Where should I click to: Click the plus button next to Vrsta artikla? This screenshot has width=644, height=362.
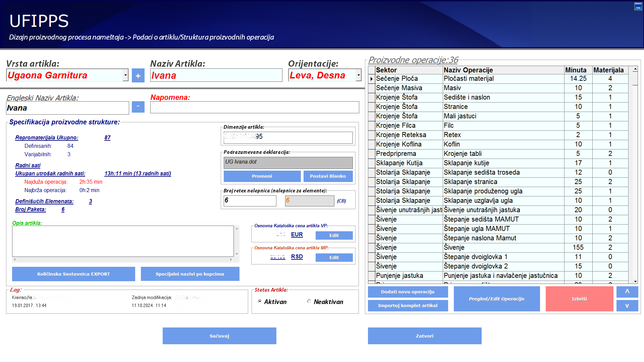pyautogui.click(x=138, y=75)
